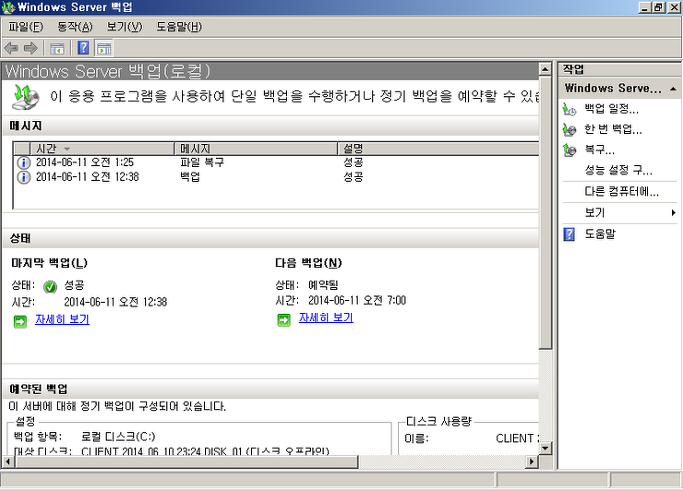Expand the 보기 submenu arrow
This screenshot has width=683, height=491.
[x=673, y=213]
